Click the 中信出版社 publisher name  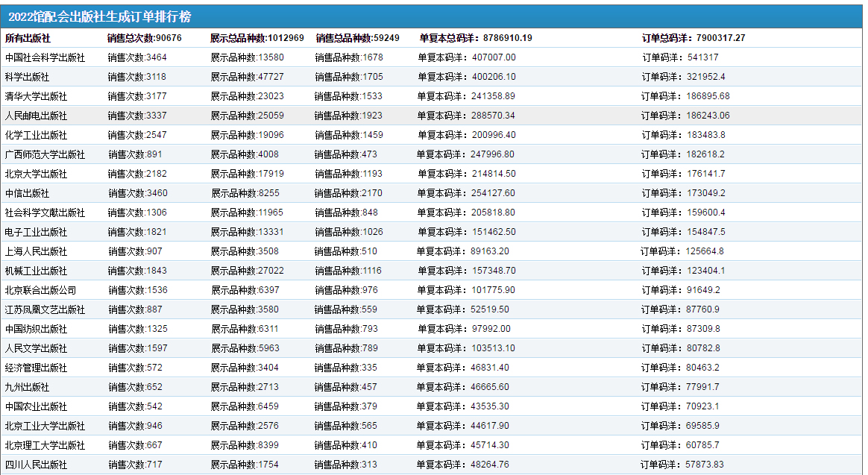click(27, 193)
